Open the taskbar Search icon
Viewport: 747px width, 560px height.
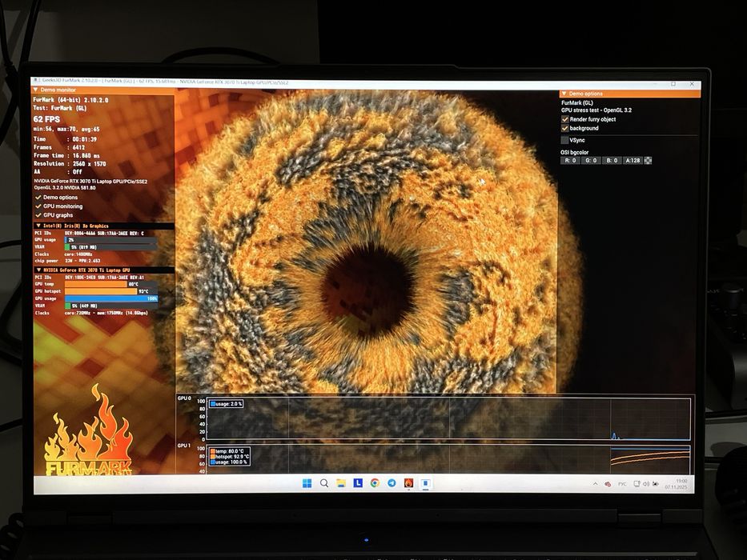324,483
